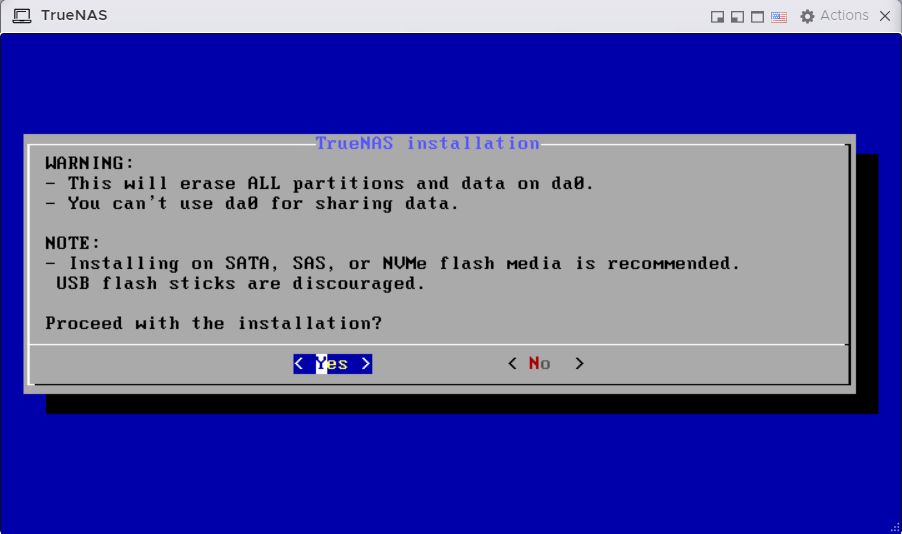This screenshot has width=902, height=534.
Task: Close the TrueNAS console window
Action: [885, 16]
